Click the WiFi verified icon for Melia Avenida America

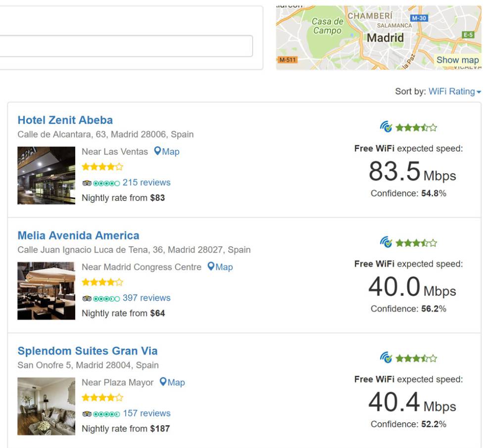386,242
